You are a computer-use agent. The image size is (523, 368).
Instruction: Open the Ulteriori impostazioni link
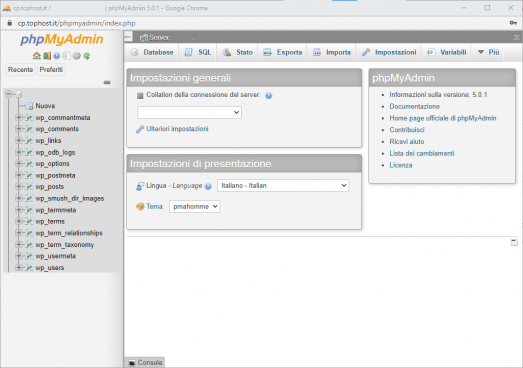(x=177, y=129)
